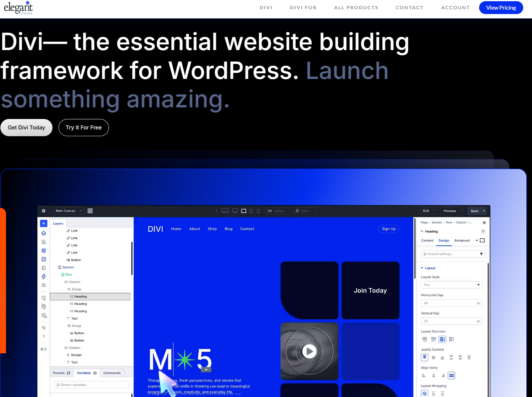
Task: Switch to the Content tab
Action: [x=427, y=240]
